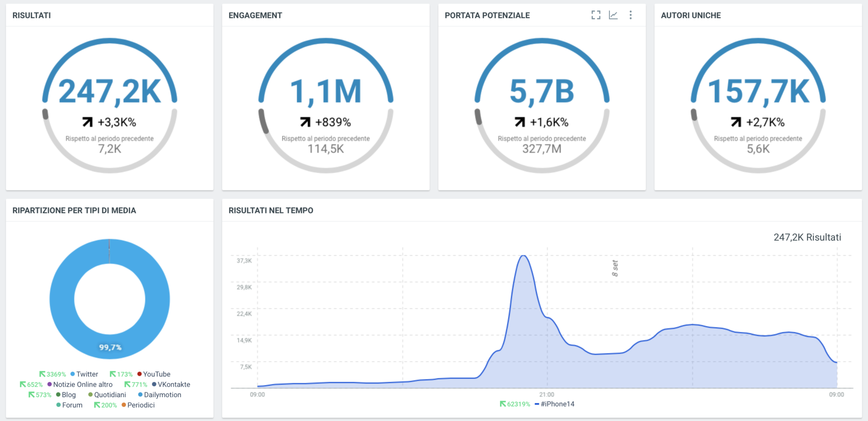
Task: Click Notizie Online altro purple dot
Action: click(x=50, y=384)
